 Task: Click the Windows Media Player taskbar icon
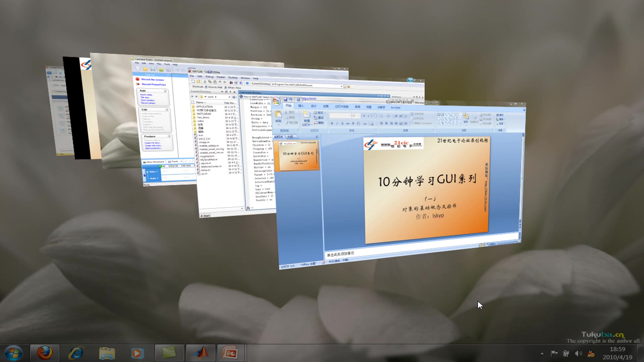click(137, 353)
